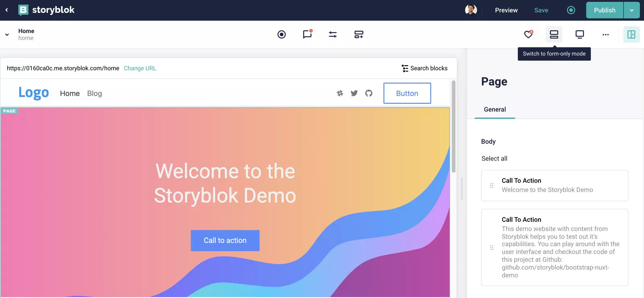Click the Page heading in sidebar
644x298 pixels.
coord(494,82)
